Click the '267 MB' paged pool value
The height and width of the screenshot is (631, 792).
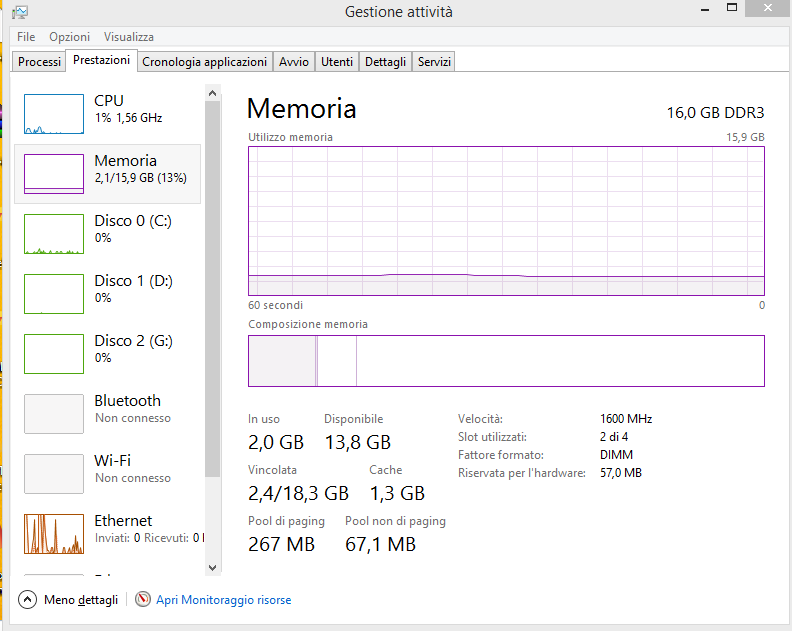(281, 545)
